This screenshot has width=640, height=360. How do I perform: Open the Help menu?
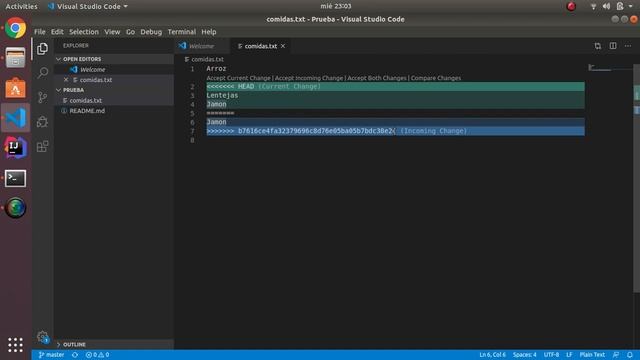pos(209,32)
